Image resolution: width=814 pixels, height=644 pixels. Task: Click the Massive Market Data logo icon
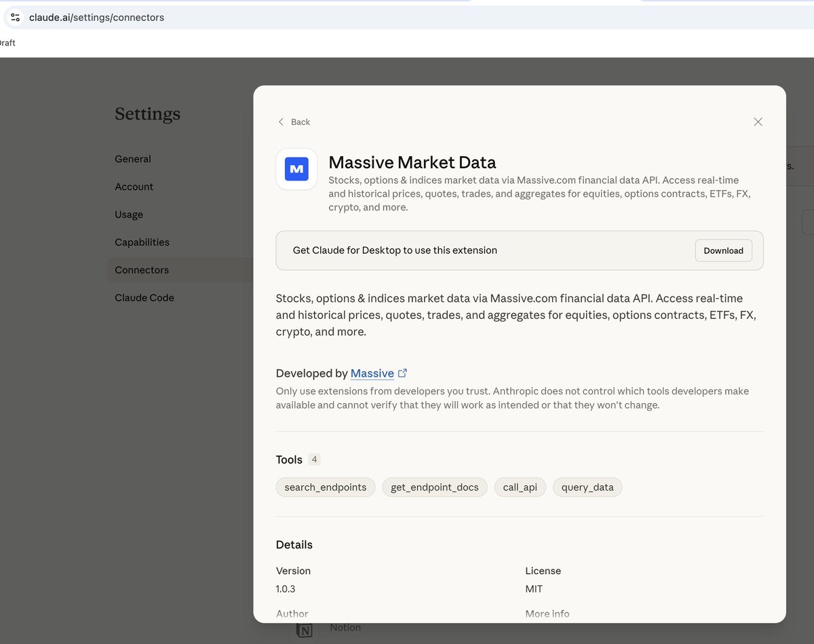[x=296, y=169]
